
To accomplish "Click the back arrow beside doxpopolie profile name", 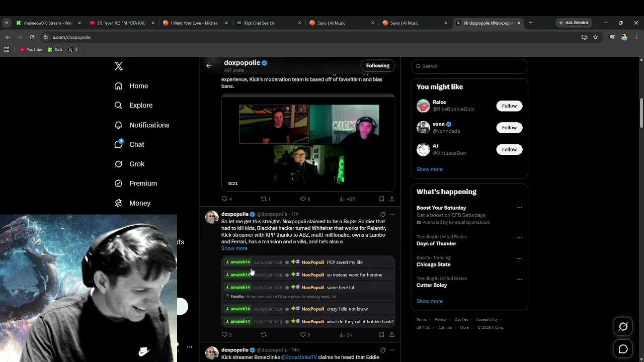I will [x=209, y=65].
